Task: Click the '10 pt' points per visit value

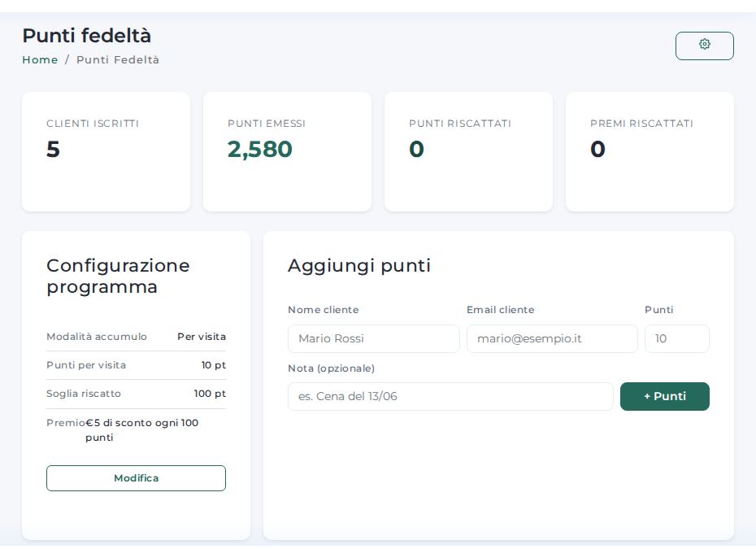Action: click(x=214, y=365)
